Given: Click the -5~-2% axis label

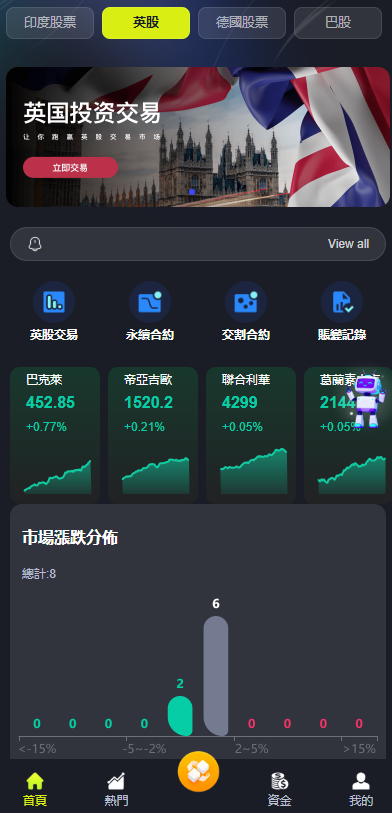Looking at the screenshot, I should click(x=144, y=749).
